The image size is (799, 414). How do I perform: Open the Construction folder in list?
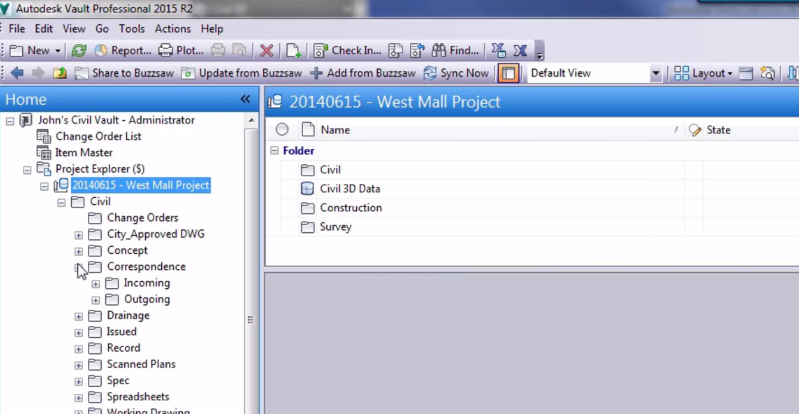pyautogui.click(x=351, y=208)
